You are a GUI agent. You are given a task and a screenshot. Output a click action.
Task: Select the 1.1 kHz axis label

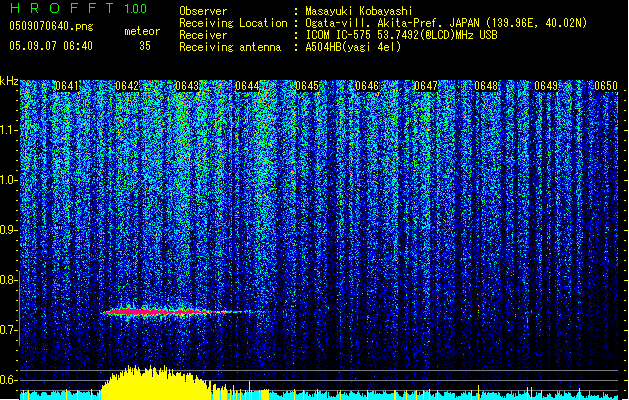click(x=9, y=129)
